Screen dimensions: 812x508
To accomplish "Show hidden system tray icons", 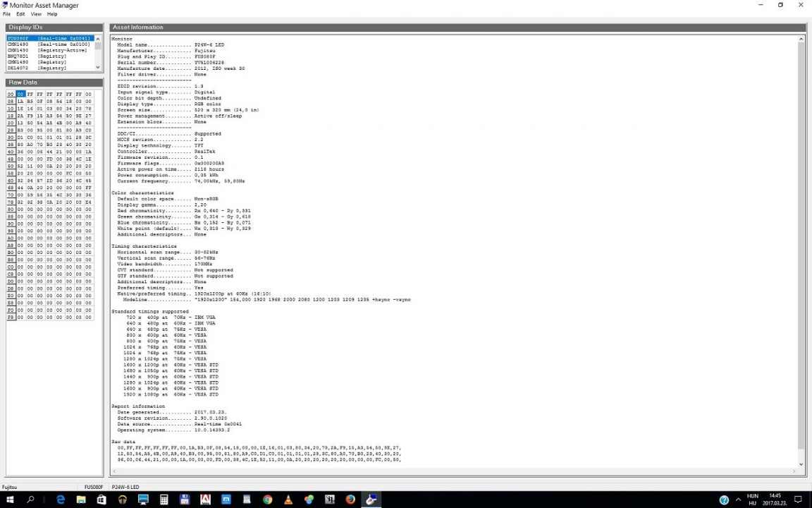I will tap(738, 500).
